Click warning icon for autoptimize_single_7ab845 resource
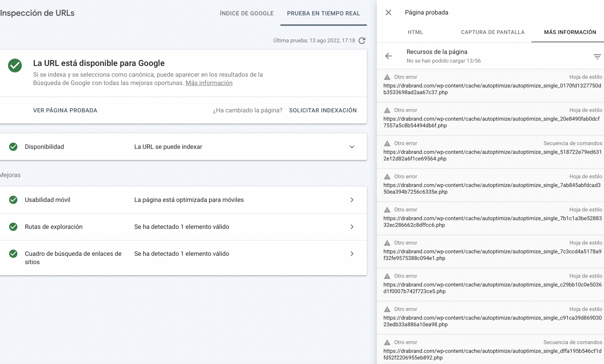This screenshot has height=364, width=604. pos(387,177)
